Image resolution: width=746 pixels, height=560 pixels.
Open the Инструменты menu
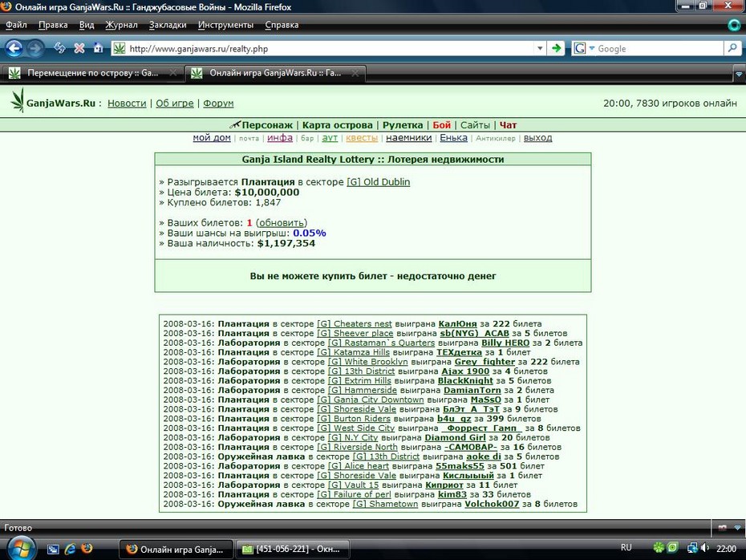(225, 25)
